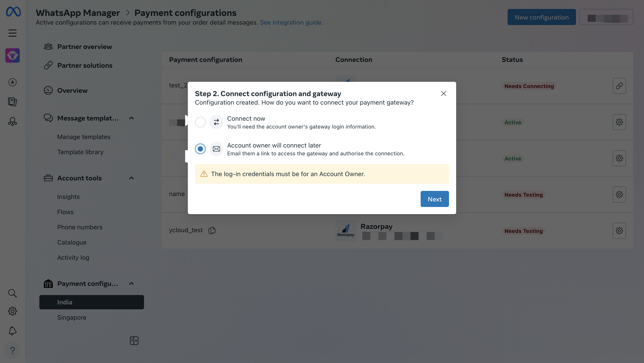This screenshot has width=644, height=363.
Task: Open Singapore payment configurations
Action: pyautogui.click(x=72, y=318)
